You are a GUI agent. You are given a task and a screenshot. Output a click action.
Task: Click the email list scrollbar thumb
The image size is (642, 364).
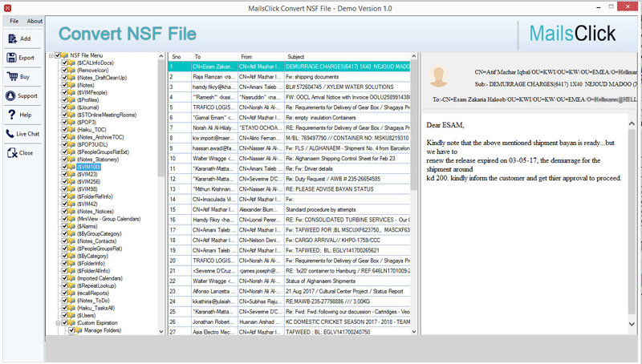[413, 125]
